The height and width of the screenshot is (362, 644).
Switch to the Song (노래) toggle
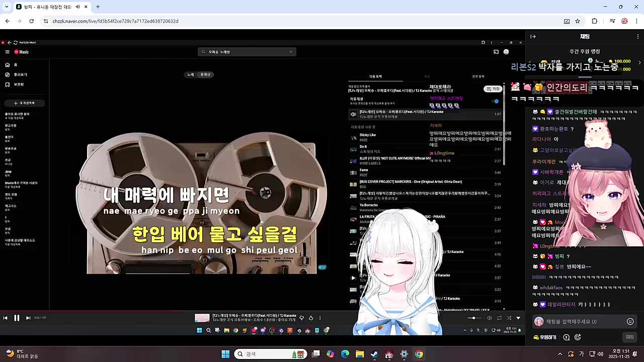pyautogui.click(x=190, y=74)
